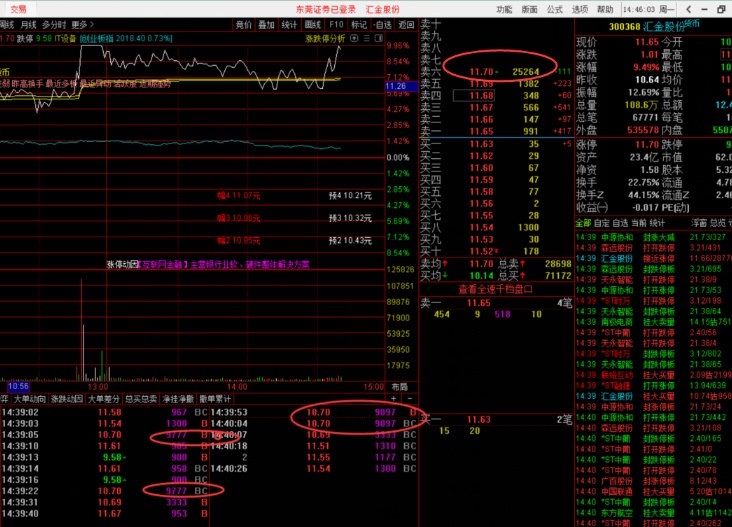Click the 叠加 overlay button
732x527 pixels.
click(267, 25)
